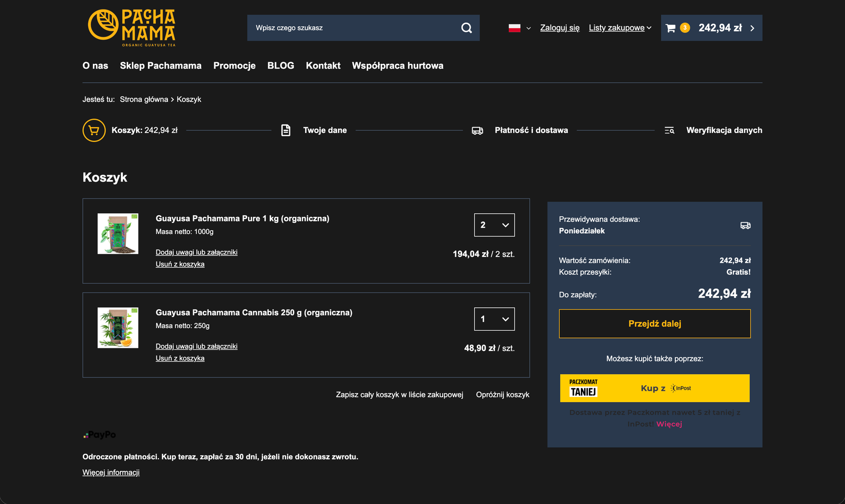Viewport: 845px width, 504px height.
Task: Click Guayusa Pure 1 kg product thumbnail
Action: (118, 234)
